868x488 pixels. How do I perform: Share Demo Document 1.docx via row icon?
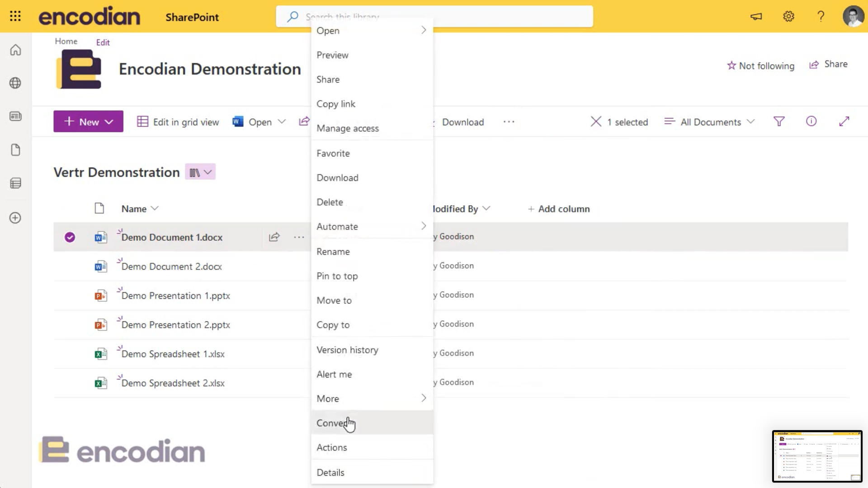(x=274, y=237)
